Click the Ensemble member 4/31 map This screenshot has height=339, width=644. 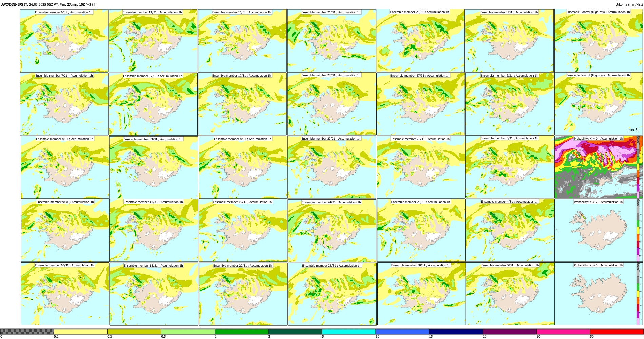click(x=510, y=230)
